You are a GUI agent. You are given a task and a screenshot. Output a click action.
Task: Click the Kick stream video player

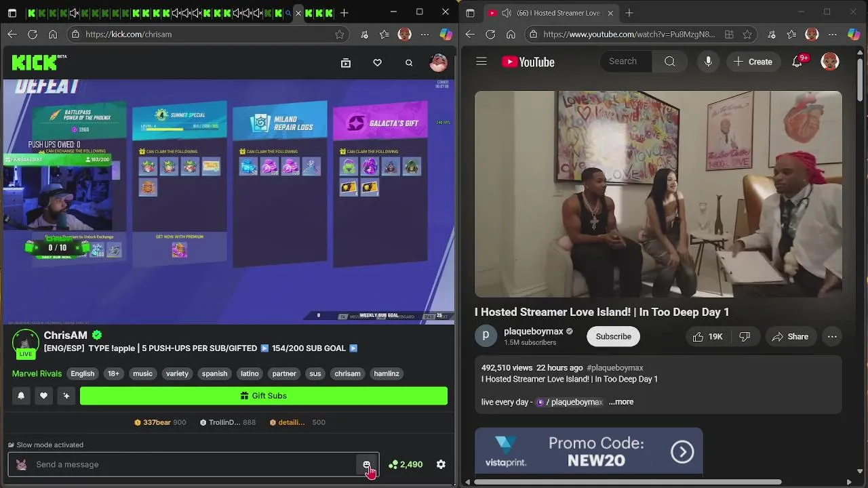point(229,202)
